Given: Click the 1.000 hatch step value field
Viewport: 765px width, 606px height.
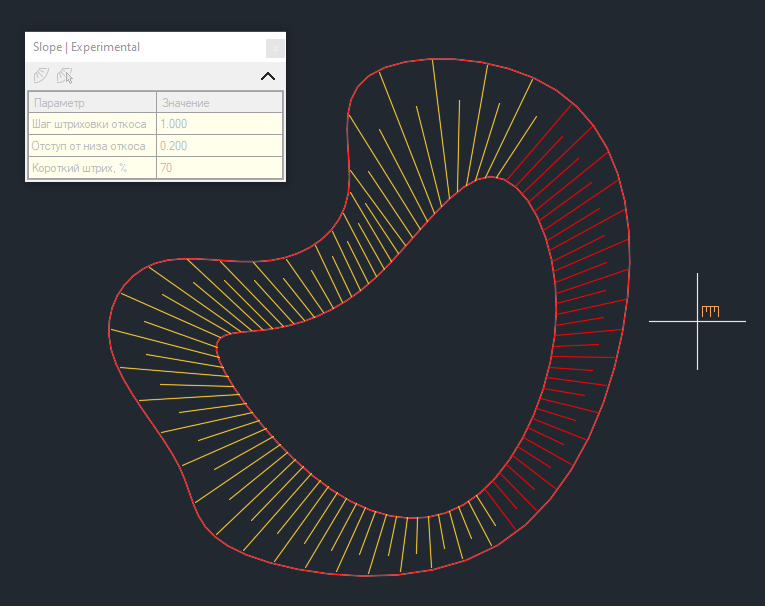Looking at the screenshot, I should [219, 124].
